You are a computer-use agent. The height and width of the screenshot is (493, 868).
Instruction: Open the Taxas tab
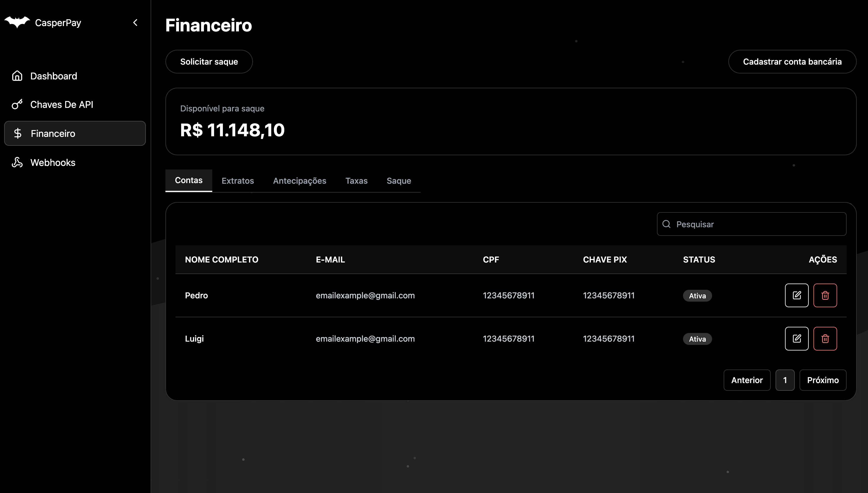point(356,181)
